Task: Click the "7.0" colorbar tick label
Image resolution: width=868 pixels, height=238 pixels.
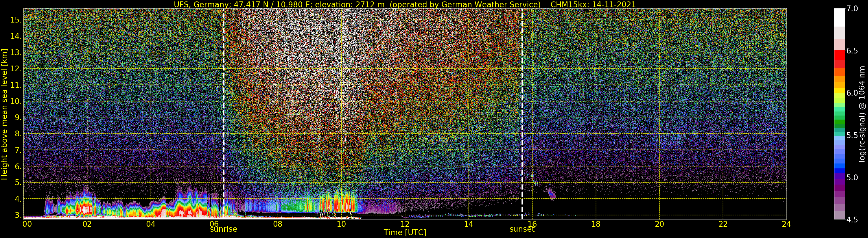Action: tap(852, 9)
